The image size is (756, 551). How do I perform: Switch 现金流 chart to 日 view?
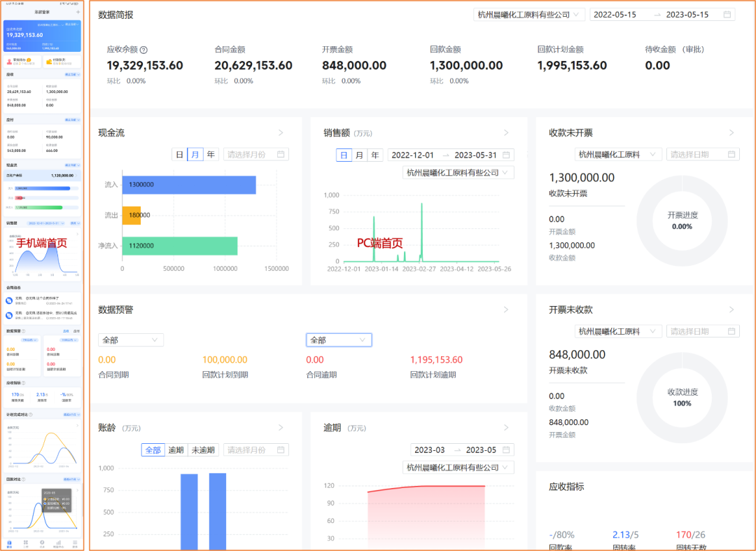[x=179, y=154]
